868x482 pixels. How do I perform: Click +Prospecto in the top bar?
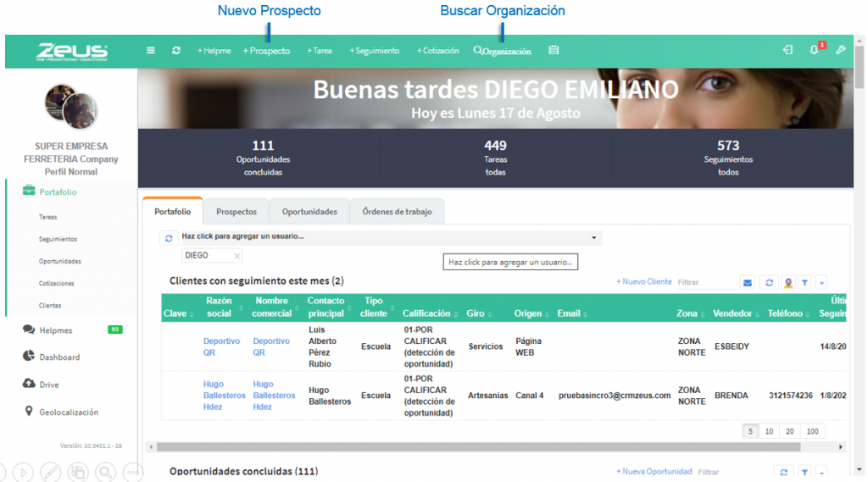click(x=266, y=50)
